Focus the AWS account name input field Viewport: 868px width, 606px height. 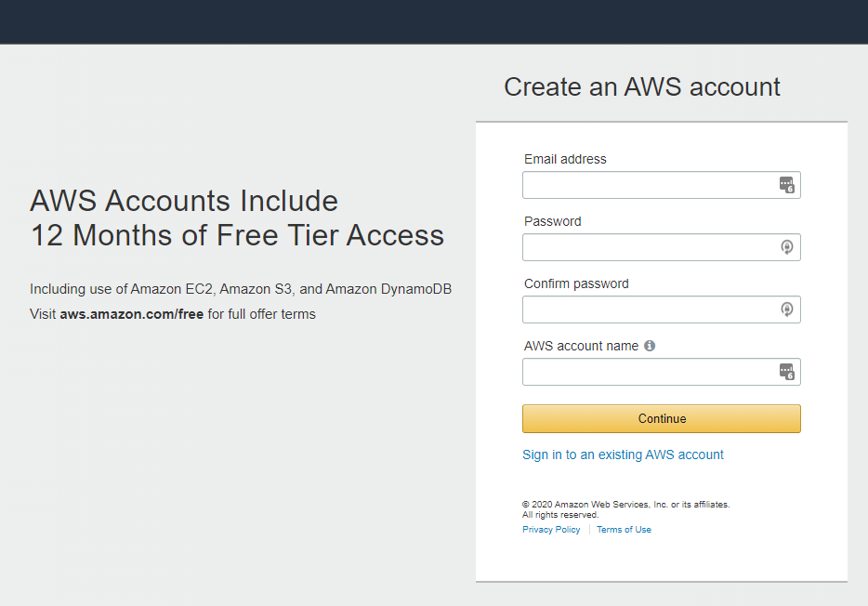pos(662,372)
